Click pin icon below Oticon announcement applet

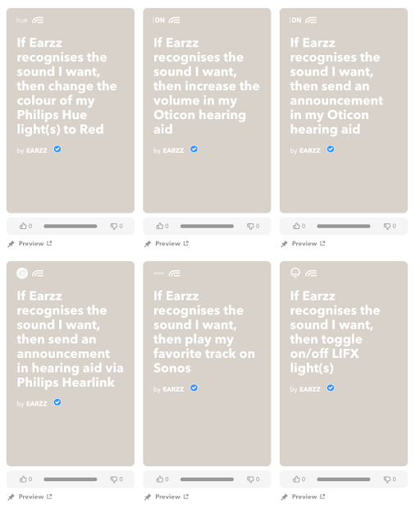click(284, 244)
